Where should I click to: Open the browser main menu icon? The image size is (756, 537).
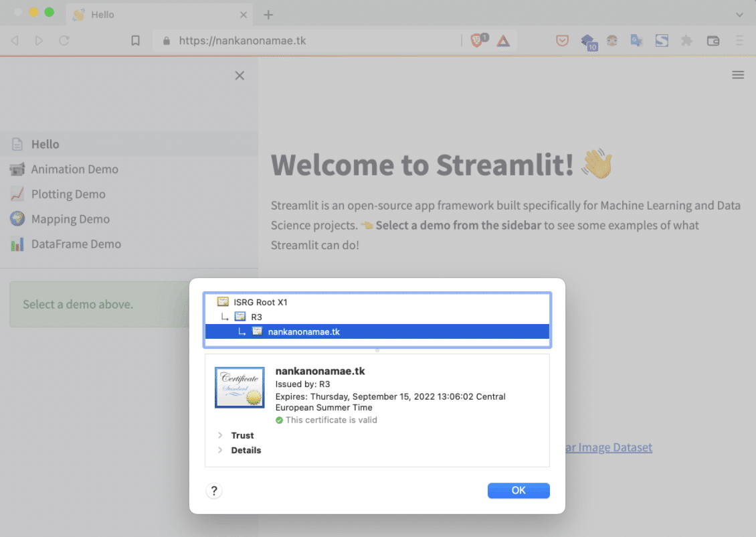[x=739, y=41]
